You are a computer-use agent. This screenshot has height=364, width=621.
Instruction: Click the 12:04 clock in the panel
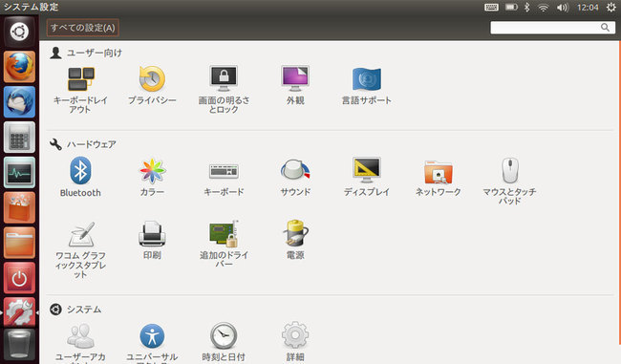[588, 7]
